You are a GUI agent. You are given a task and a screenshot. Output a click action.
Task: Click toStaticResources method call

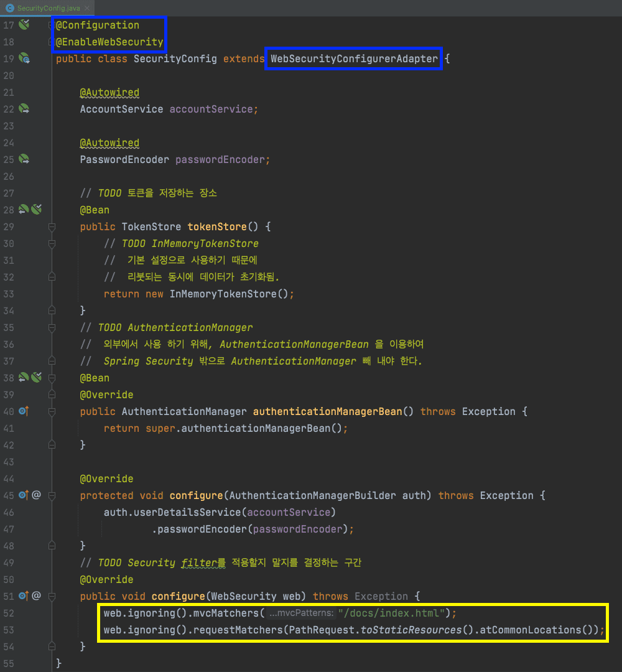click(x=411, y=630)
